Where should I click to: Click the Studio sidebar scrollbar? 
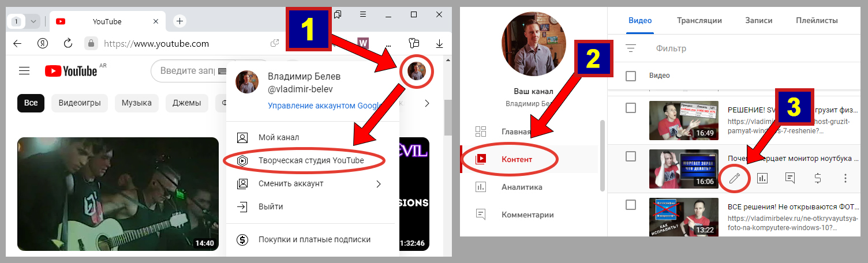point(603,156)
